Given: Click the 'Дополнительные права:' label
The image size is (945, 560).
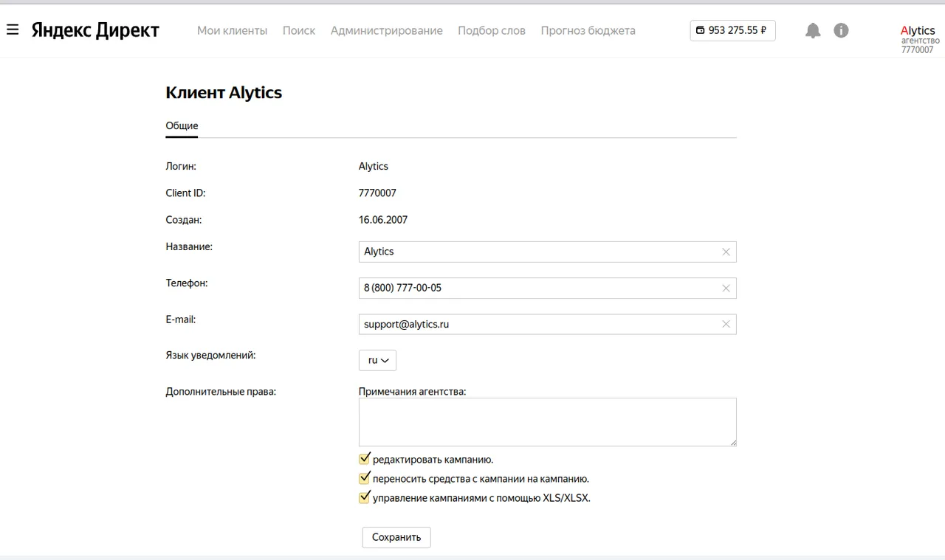Looking at the screenshot, I should point(221,392).
